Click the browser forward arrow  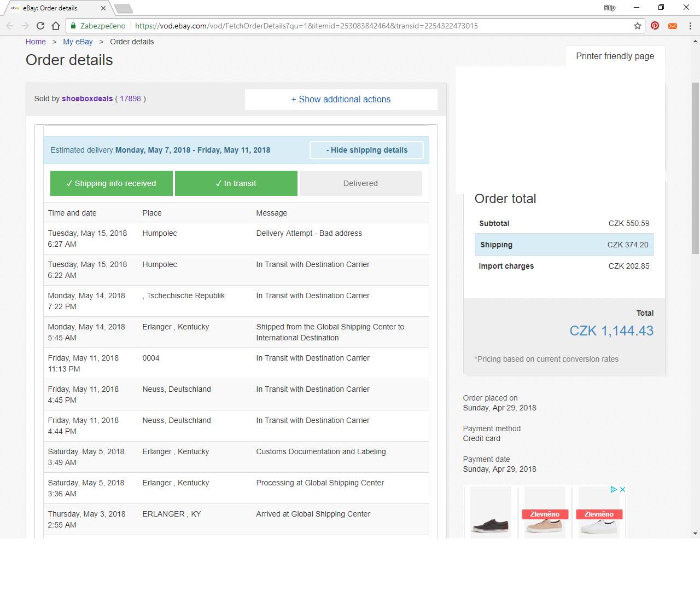click(x=25, y=26)
